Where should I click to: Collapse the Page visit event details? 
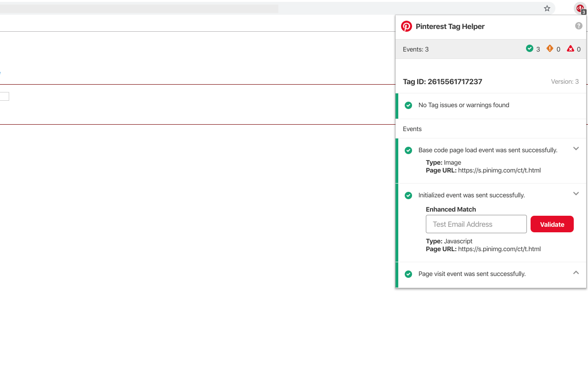pos(576,272)
